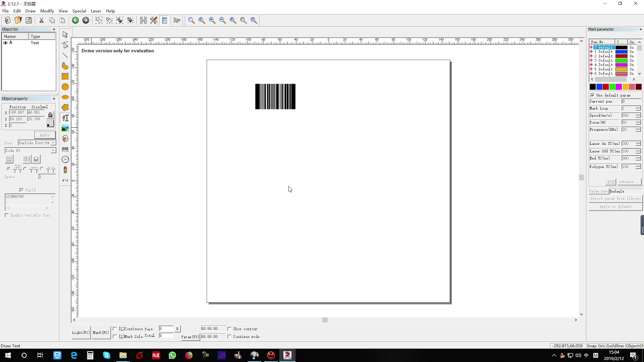Pick the black color swatch in the palette

pos(593,87)
